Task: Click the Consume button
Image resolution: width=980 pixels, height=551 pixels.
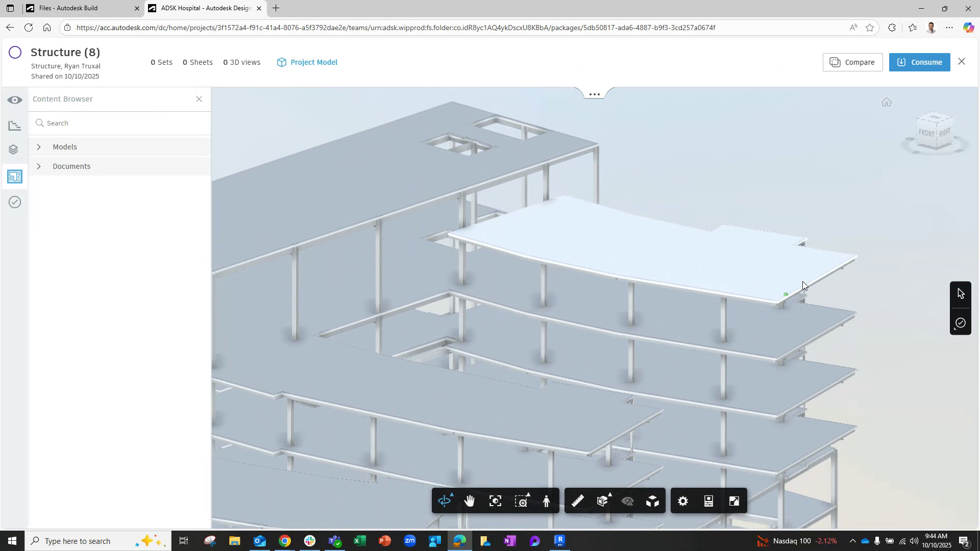Action: pos(919,62)
